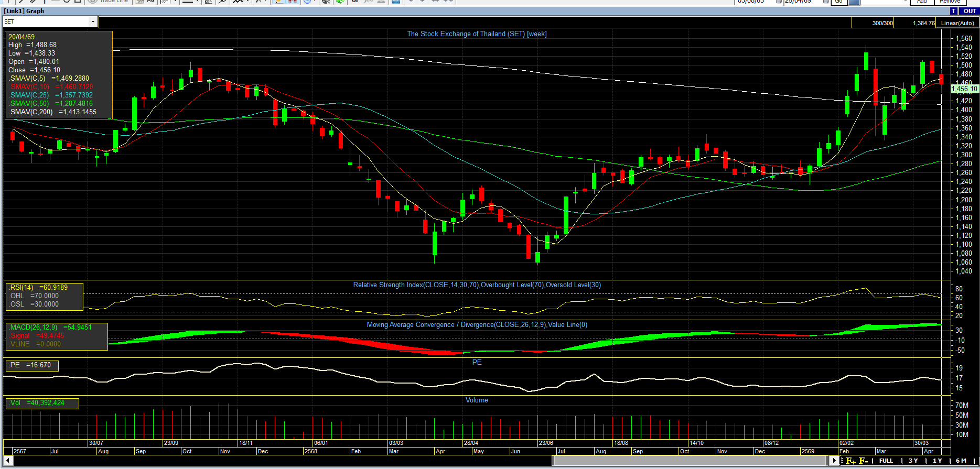Click the 2568 year label on the axis
Viewport: 980px width, 469px height.
[311, 451]
